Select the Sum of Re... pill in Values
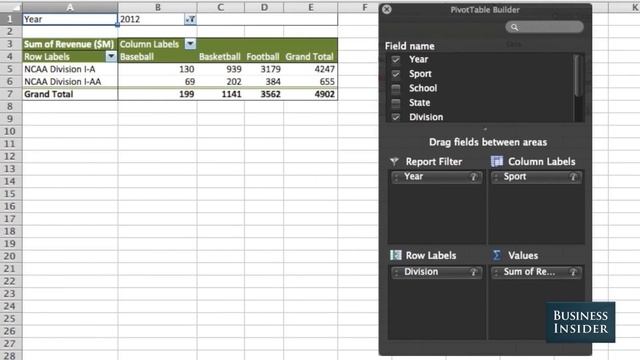640x360 pixels. coord(536,272)
